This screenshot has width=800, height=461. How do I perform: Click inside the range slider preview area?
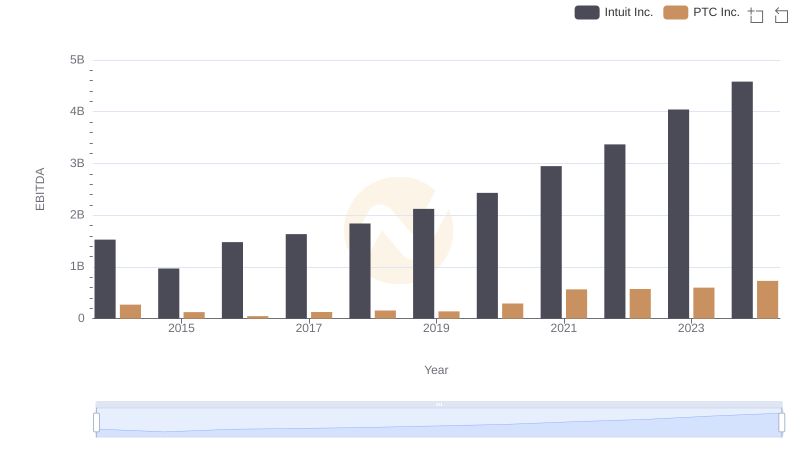[x=439, y=423]
